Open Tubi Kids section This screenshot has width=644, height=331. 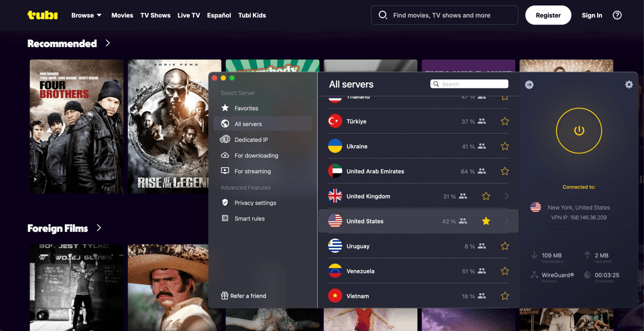[252, 15]
